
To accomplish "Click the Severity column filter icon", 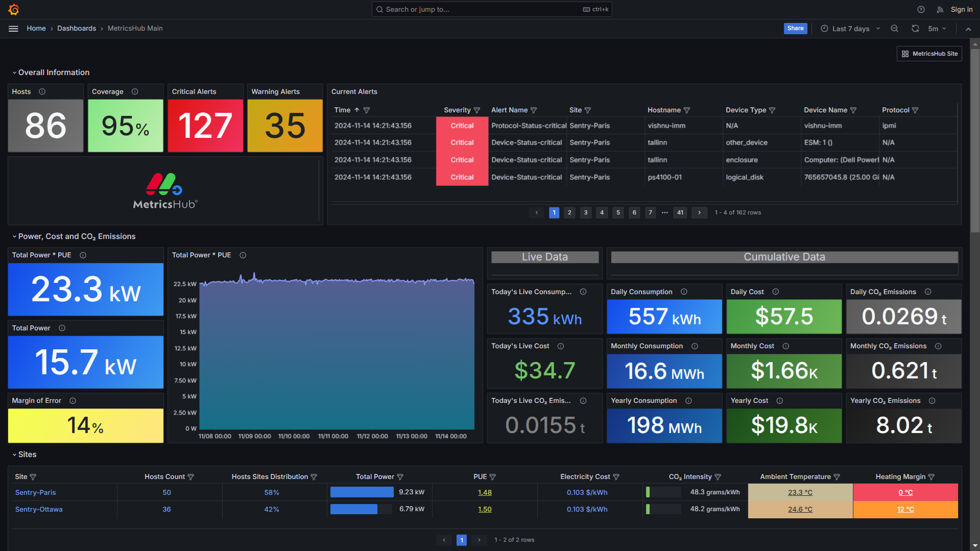I will pyautogui.click(x=477, y=110).
